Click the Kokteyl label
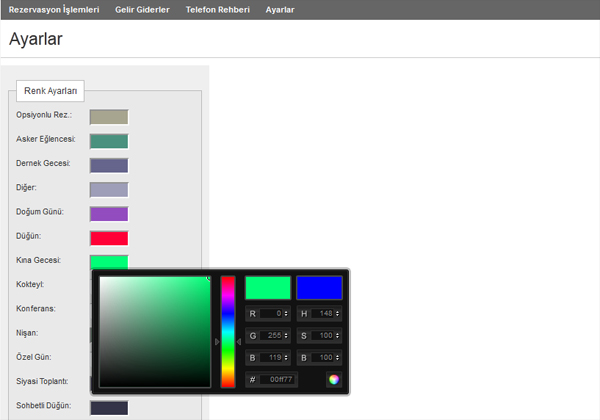This screenshot has height=420, width=600. click(30, 285)
